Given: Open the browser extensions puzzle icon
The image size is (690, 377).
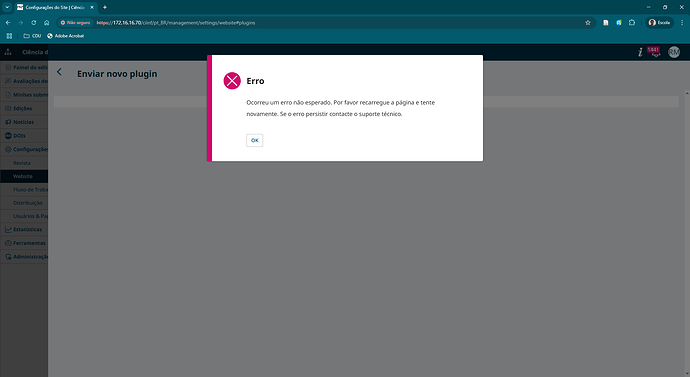Looking at the screenshot, I should click(x=632, y=22).
